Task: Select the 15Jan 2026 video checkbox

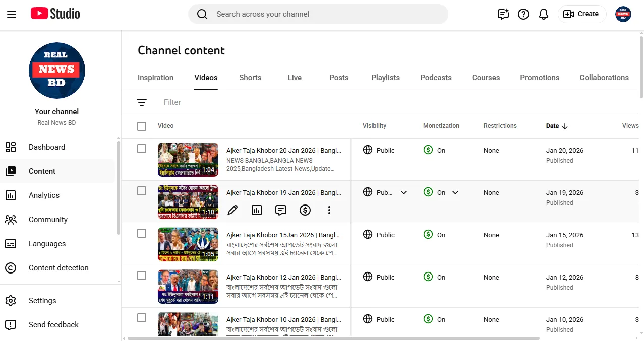Action: 142,233
